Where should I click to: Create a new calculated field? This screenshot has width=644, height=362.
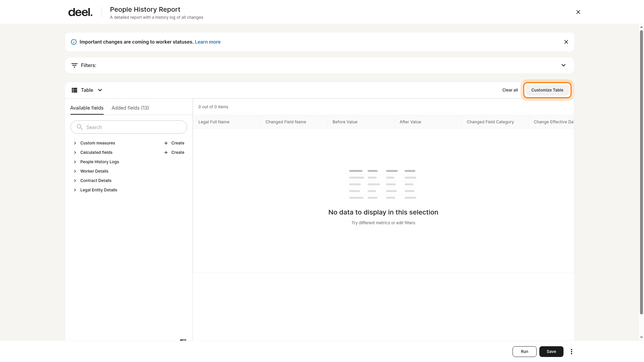click(174, 153)
